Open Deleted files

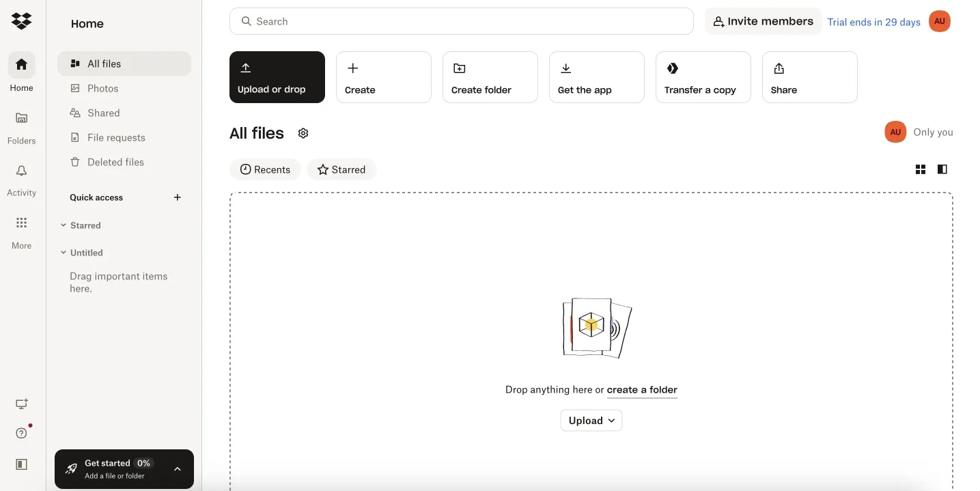(114, 162)
